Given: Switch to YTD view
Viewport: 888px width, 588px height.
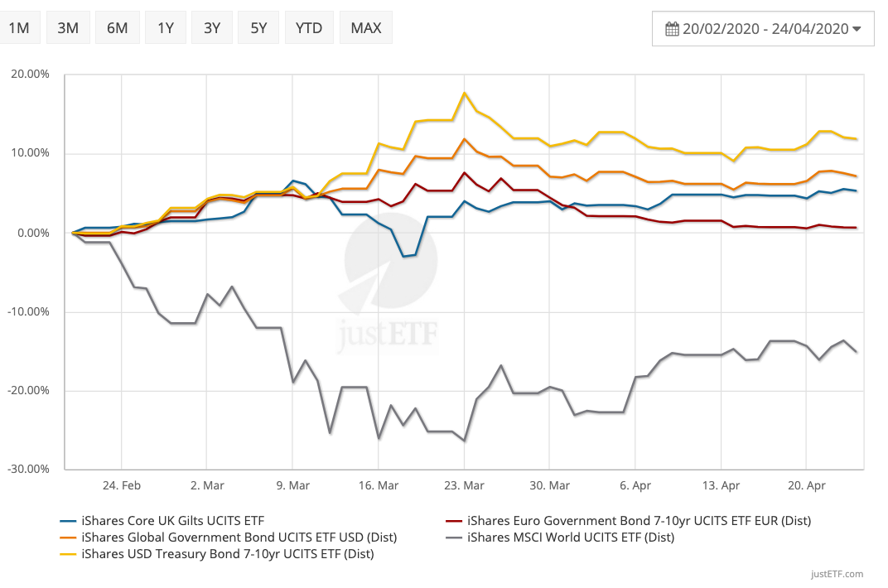Looking at the screenshot, I should (309, 28).
